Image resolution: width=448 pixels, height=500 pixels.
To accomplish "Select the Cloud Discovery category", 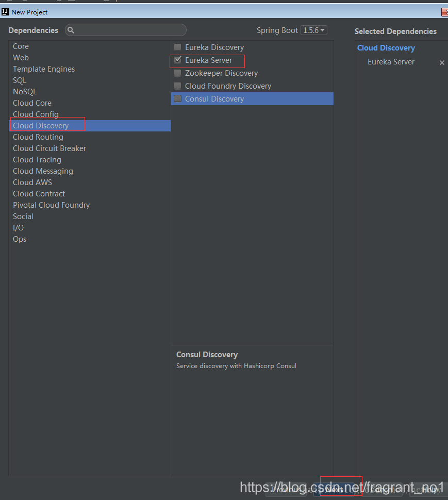I will coord(90,126).
